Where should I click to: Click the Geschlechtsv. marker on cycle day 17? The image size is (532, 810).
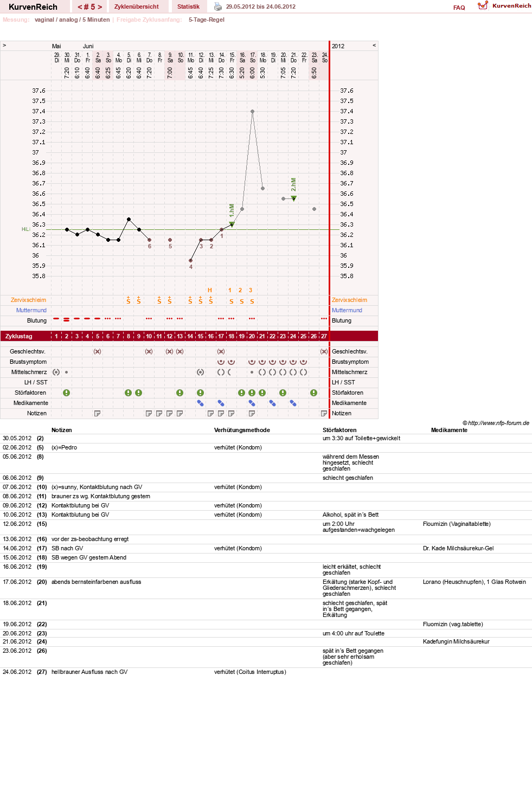point(221,351)
